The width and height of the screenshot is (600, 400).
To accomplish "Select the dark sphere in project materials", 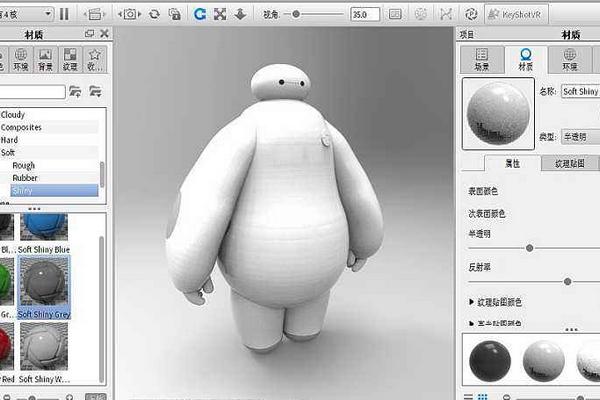I will [x=490, y=361].
